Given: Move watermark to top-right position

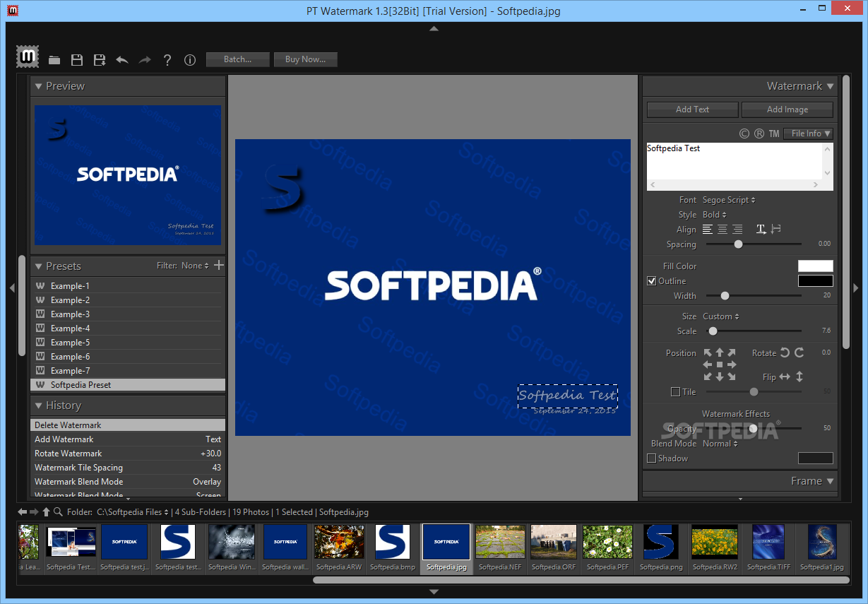Looking at the screenshot, I should [x=731, y=353].
